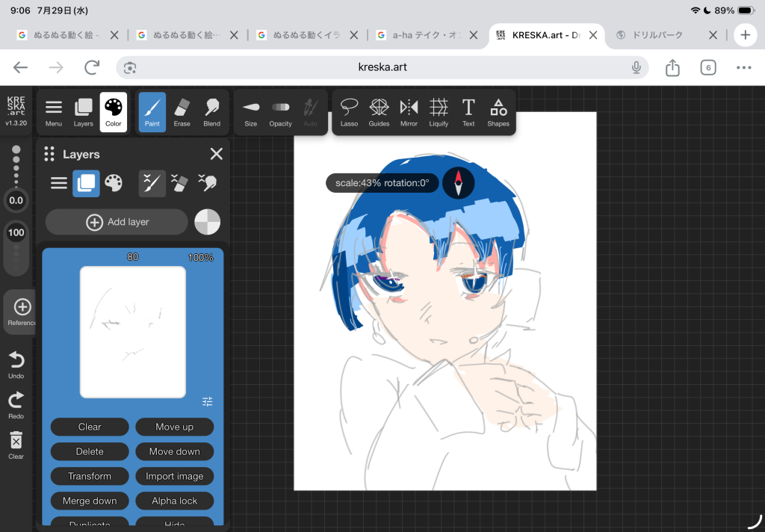
Task: Select the Erase tool
Action: [x=182, y=112]
